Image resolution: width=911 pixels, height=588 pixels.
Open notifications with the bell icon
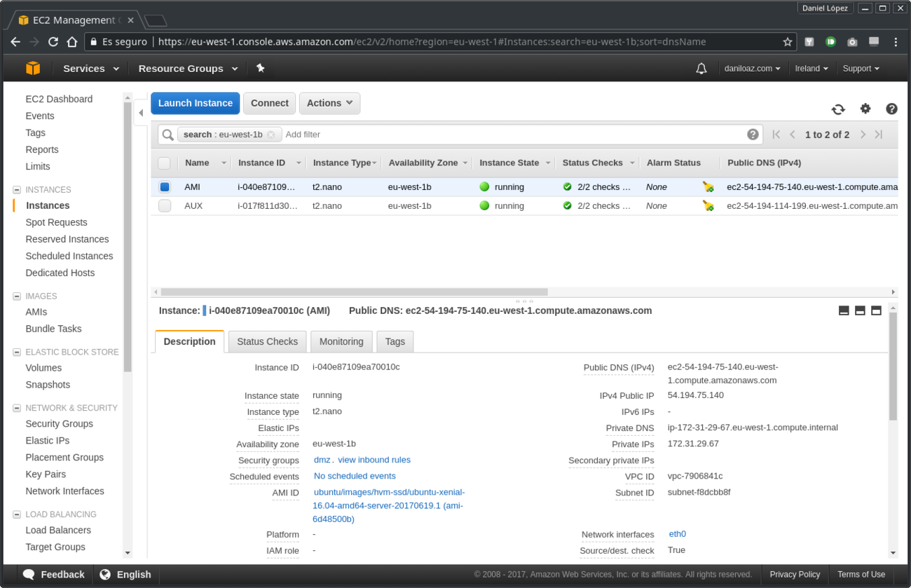click(x=701, y=68)
